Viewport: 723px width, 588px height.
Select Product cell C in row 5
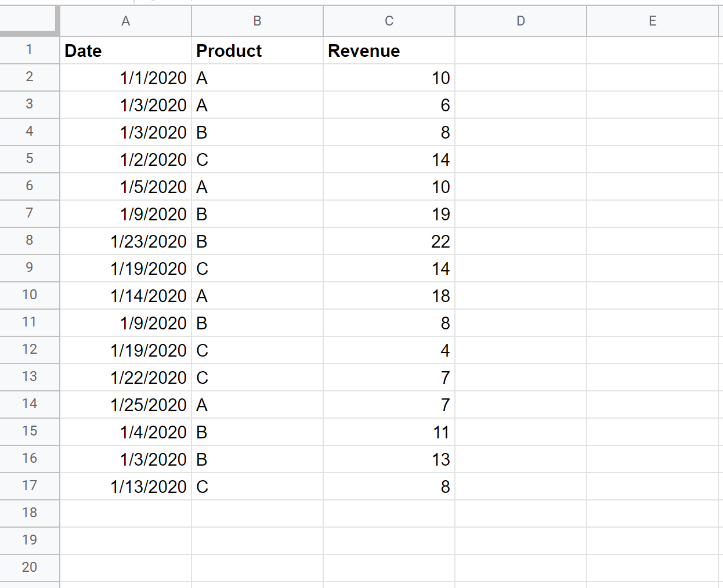tap(257, 159)
